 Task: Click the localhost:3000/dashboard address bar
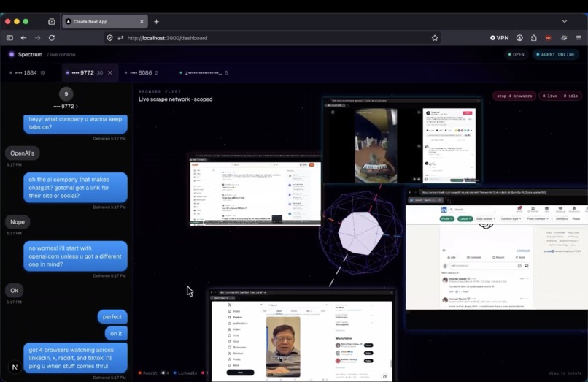tap(273, 38)
